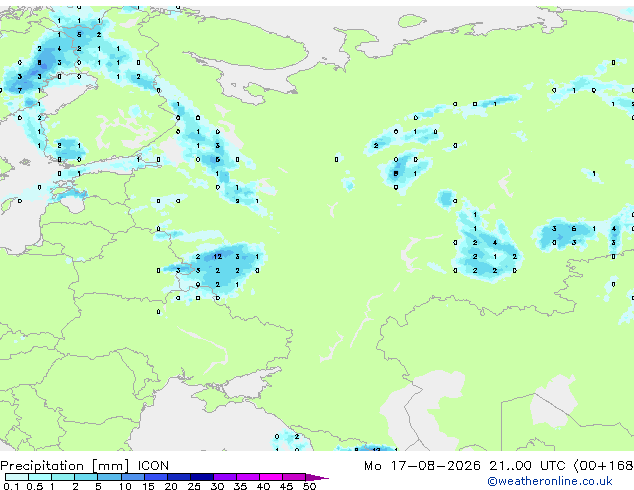This screenshot has height=490, width=634.
Task: Select the 5–10 mm legend color segment
Action: (x=109, y=477)
